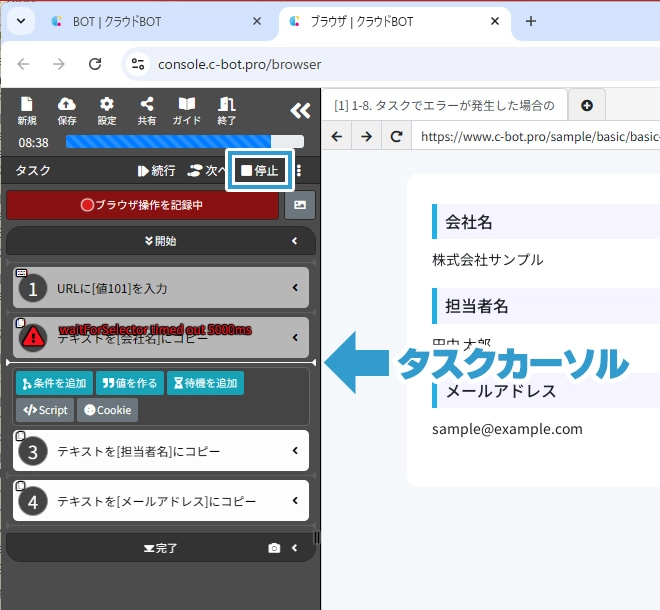Click the Script button

(44, 410)
